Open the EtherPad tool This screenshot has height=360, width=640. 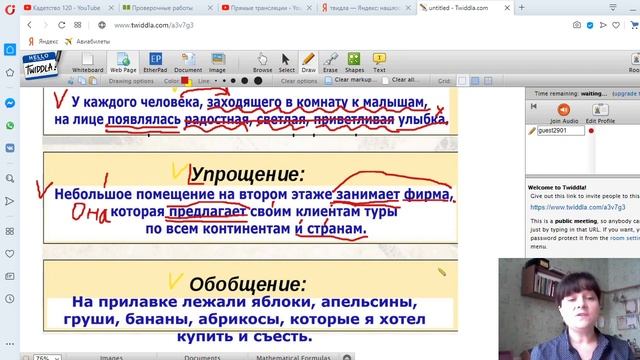click(x=155, y=62)
